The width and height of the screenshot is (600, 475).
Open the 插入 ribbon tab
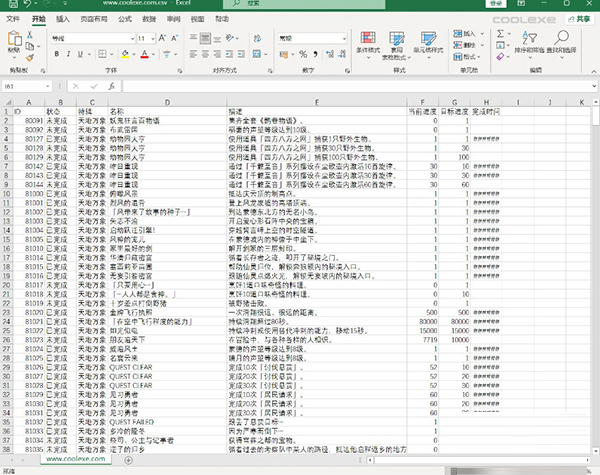pos(63,18)
